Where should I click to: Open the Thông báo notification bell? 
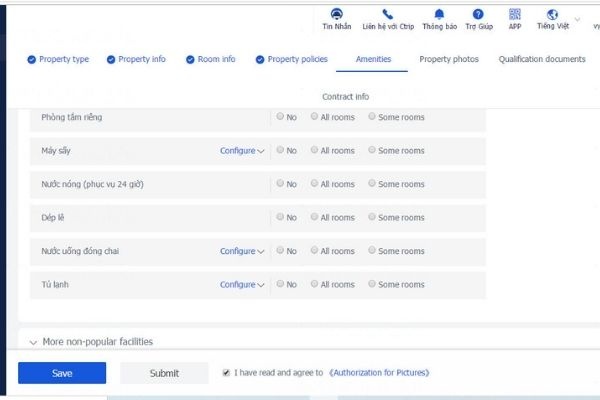439,15
